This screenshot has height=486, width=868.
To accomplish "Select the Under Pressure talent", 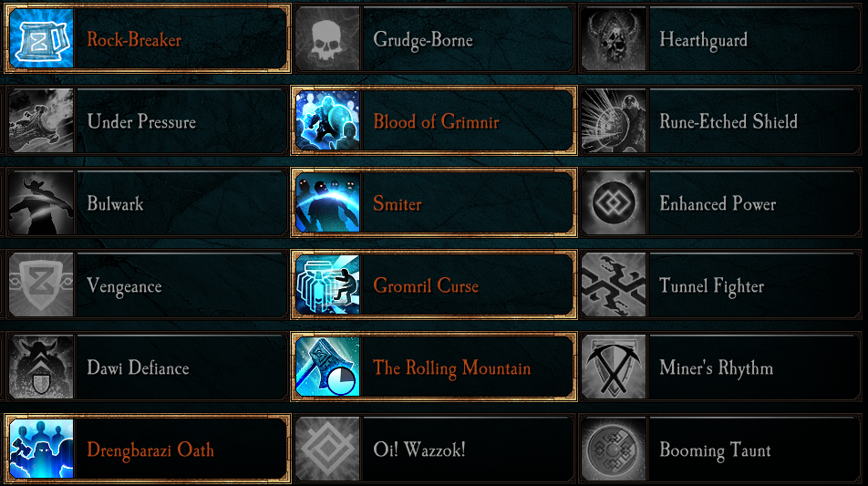I will coord(148,120).
